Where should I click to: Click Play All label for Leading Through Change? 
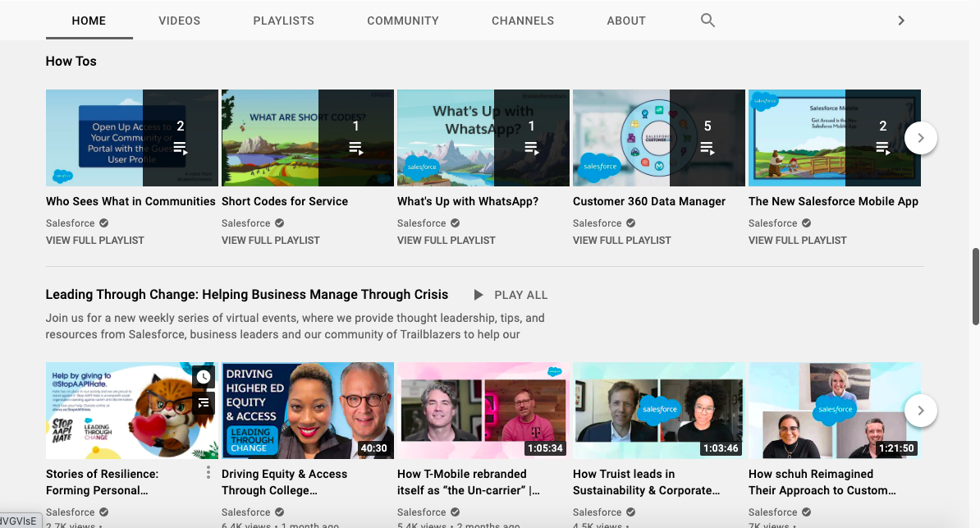tap(520, 295)
